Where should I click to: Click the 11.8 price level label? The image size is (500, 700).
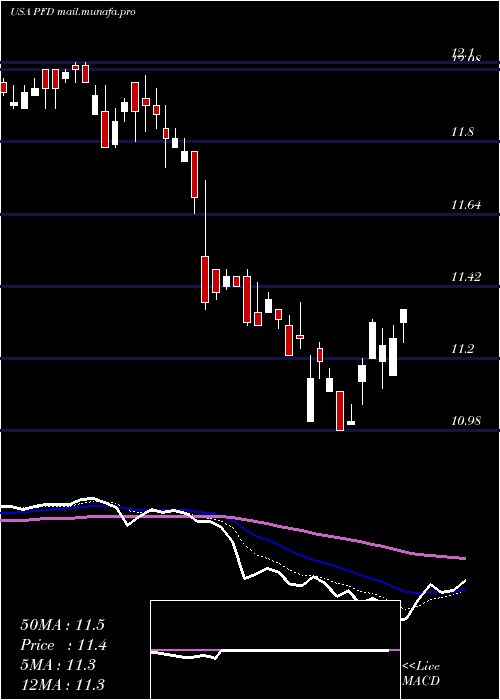[462, 132]
